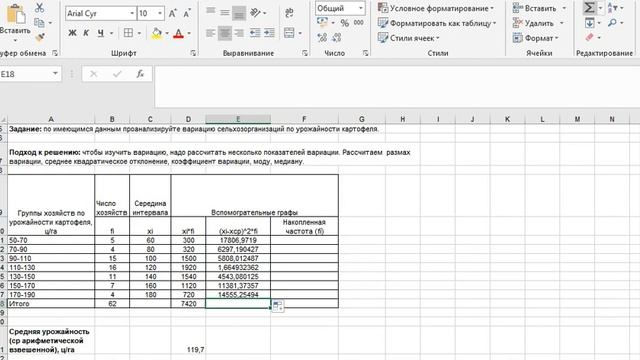Expand font color dropdown arrow
This screenshot has width=640, height=360.
(x=189, y=33)
